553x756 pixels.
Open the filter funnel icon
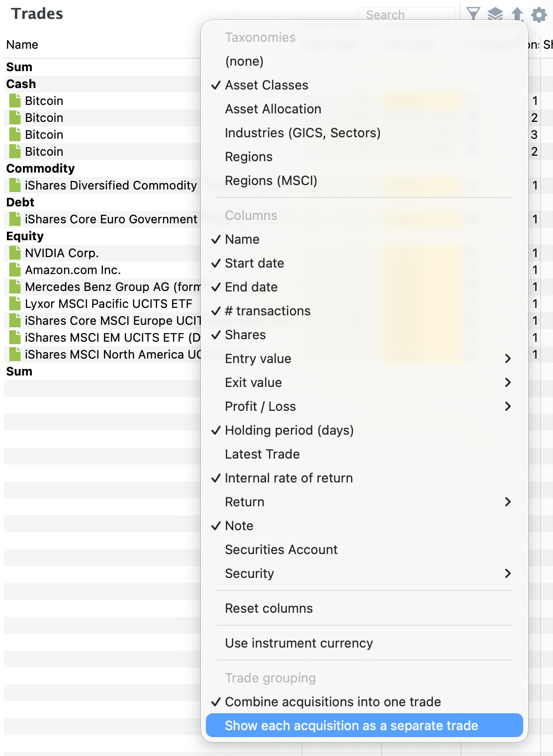click(473, 14)
